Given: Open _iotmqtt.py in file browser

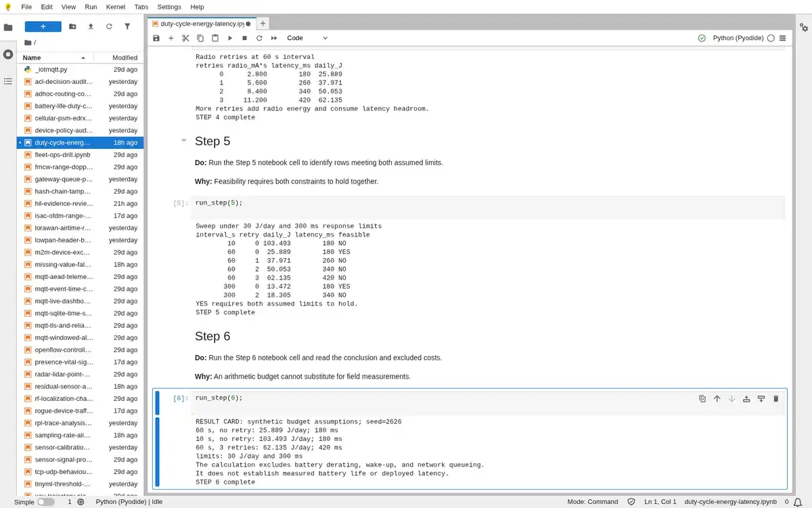Looking at the screenshot, I should (x=79, y=69).
